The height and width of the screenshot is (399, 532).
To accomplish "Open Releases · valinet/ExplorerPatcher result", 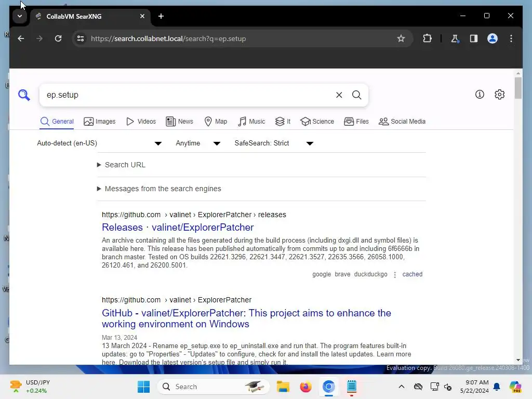I will [178, 228].
